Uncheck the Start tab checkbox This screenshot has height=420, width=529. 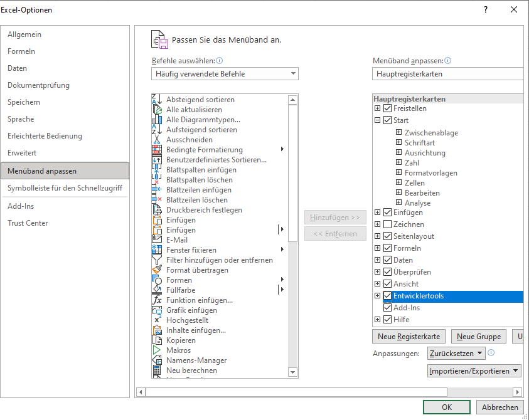click(x=388, y=120)
